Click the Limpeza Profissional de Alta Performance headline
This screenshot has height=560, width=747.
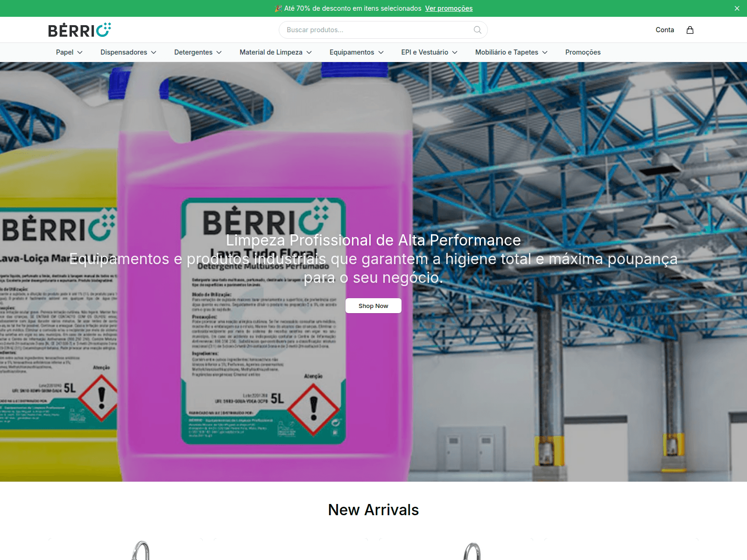(373, 240)
